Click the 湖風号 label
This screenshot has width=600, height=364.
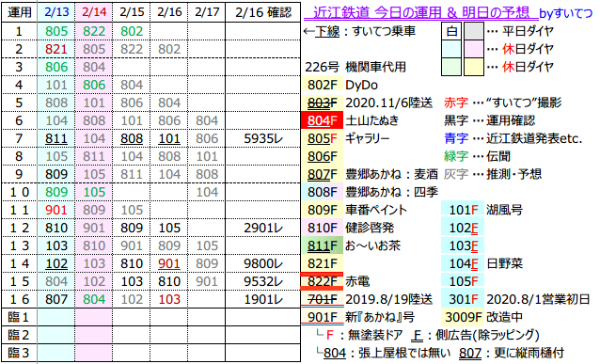pos(504,210)
